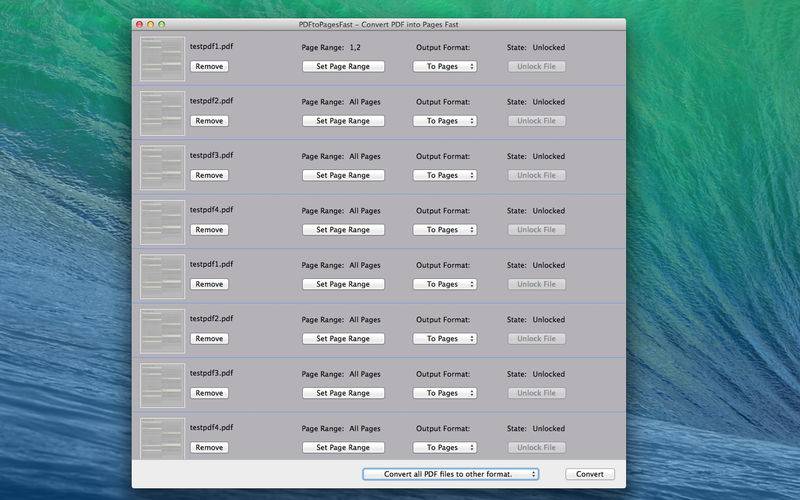Screen dimensions: 800x500
Task: Remove the first testpdf3.pdf entry
Action: 209,175
